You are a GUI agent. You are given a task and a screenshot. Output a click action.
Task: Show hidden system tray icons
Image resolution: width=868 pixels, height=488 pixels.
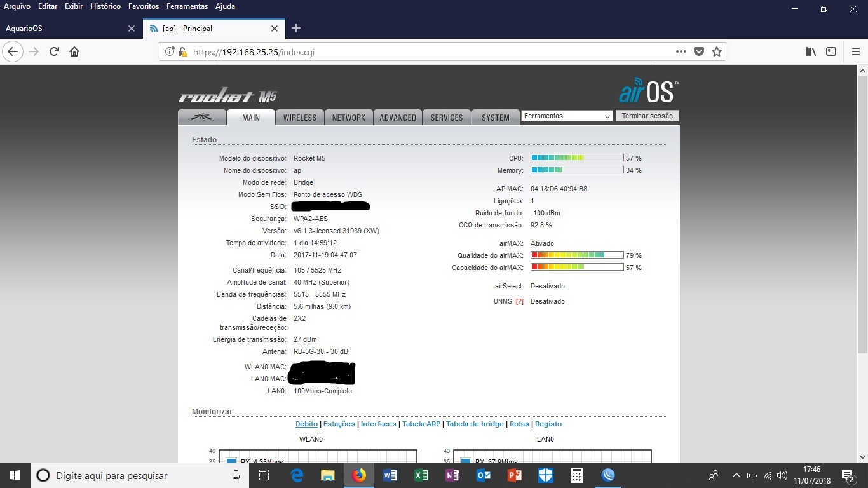click(x=736, y=475)
